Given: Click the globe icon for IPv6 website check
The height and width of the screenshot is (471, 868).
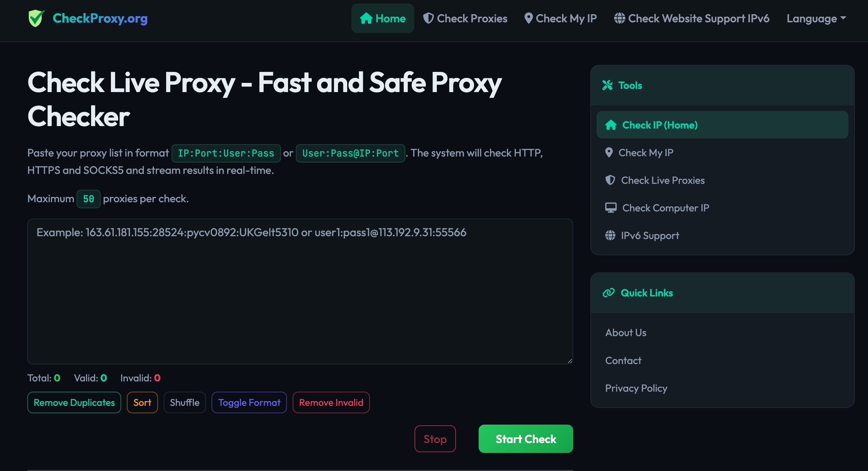Looking at the screenshot, I should tap(619, 18).
